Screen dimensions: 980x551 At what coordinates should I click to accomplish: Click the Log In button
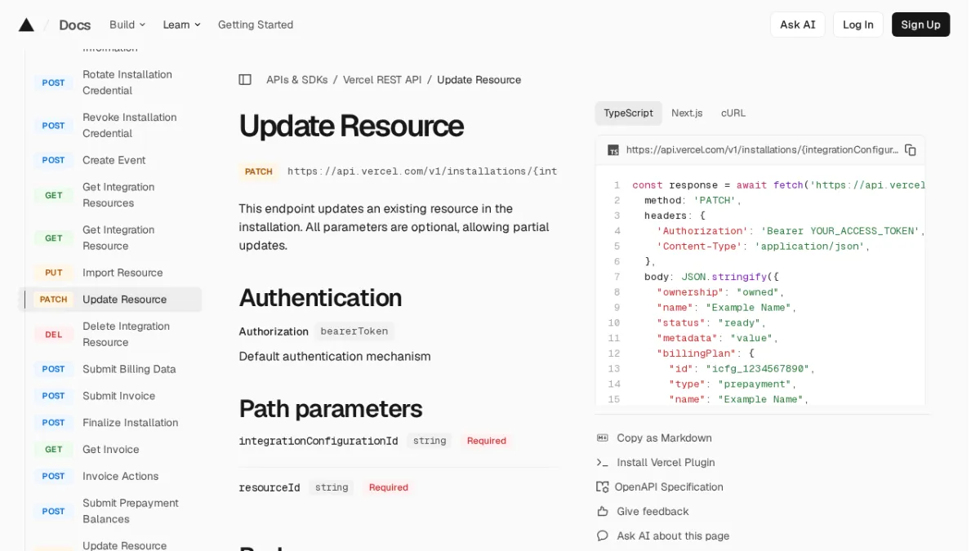point(858,24)
